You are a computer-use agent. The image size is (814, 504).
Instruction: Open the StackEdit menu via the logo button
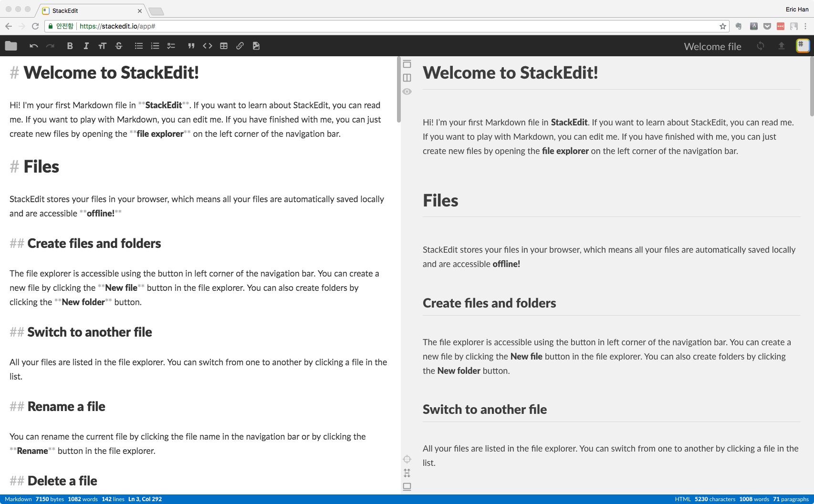(x=803, y=46)
